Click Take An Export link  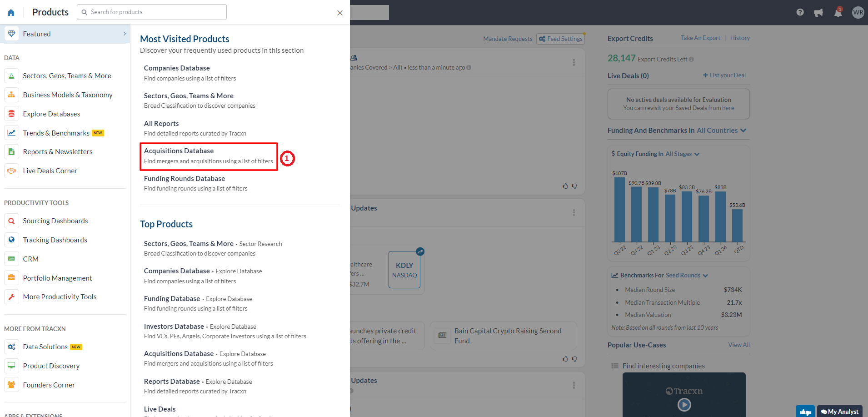tap(700, 38)
